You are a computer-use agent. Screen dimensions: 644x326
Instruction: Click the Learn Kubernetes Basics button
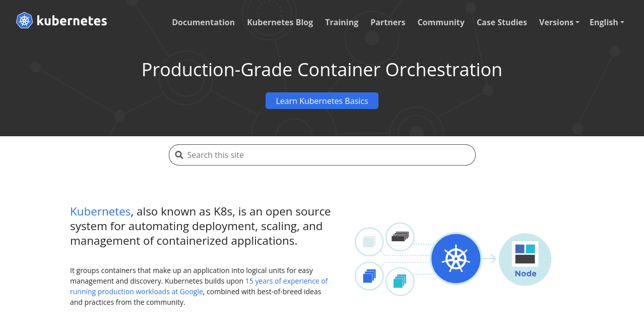[321, 100]
